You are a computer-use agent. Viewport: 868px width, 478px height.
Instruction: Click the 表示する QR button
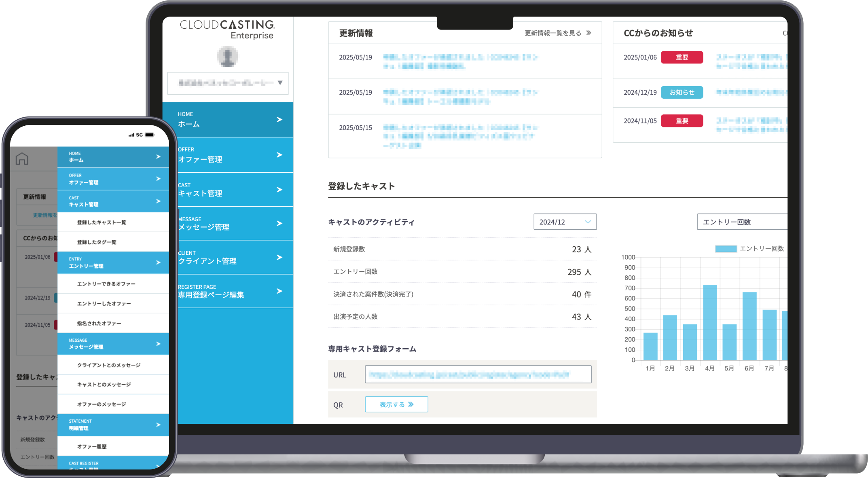pyautogui.click(x=396, y=404)
